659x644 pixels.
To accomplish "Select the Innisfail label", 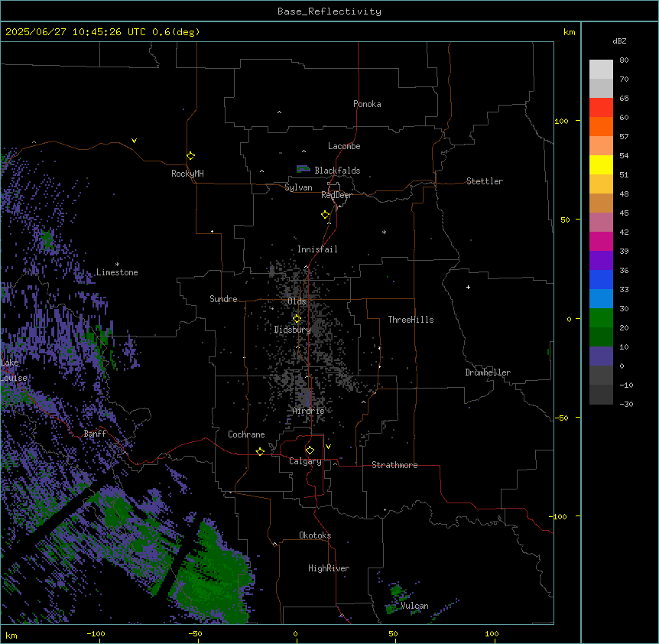I will (317, 249).
